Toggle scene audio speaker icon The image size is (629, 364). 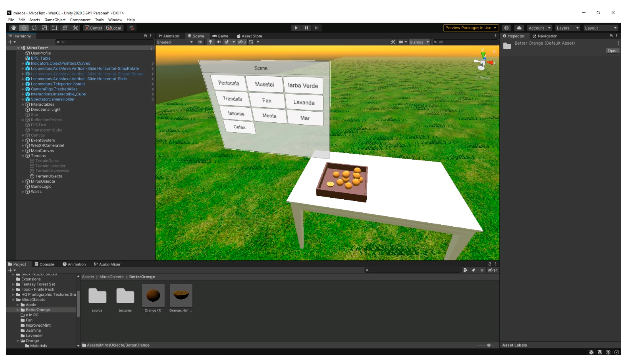219,42
